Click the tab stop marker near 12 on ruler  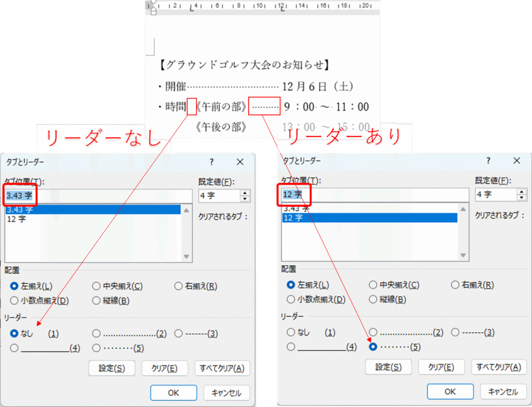tap(281, 9)
